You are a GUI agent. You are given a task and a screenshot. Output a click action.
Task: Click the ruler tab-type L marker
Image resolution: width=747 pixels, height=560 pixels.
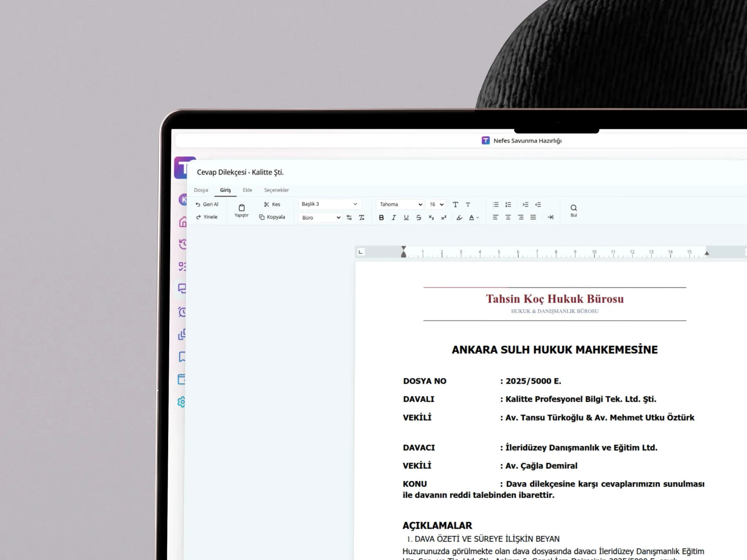360,252
